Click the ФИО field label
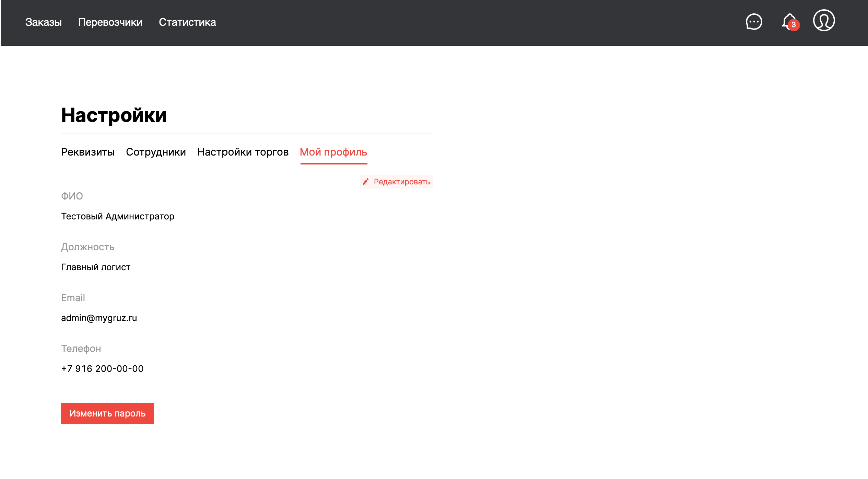 [x=72, y=196]
